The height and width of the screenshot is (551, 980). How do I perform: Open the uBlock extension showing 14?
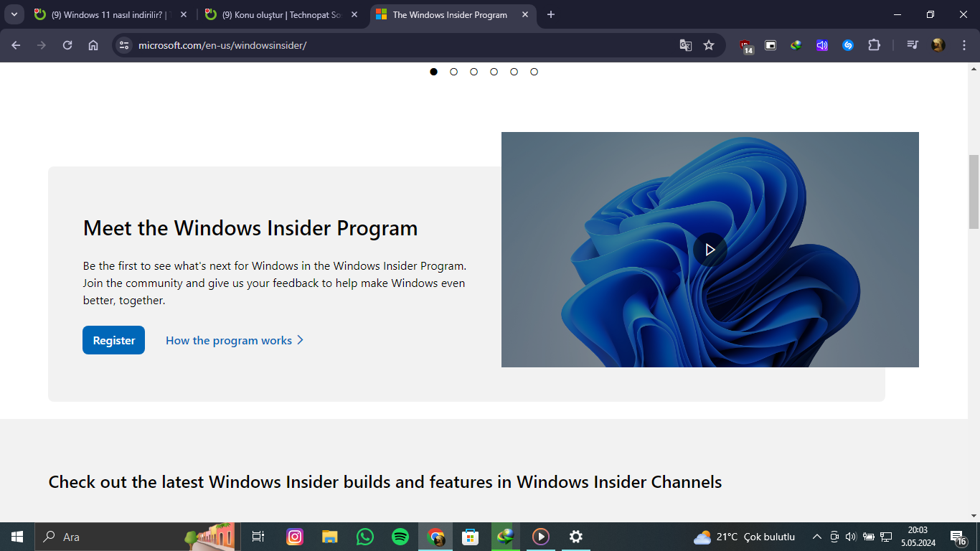coord(747,46)
